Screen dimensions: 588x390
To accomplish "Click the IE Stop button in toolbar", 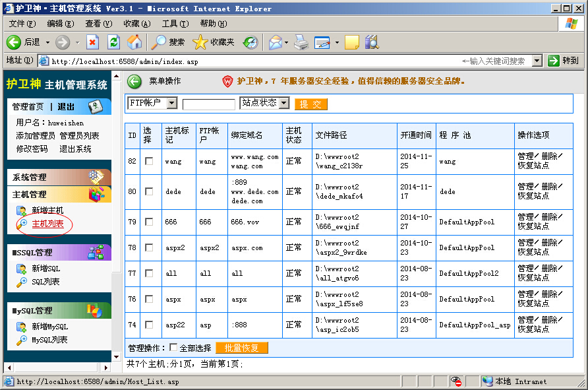I will pyautogui.click(x=92, y=42).
